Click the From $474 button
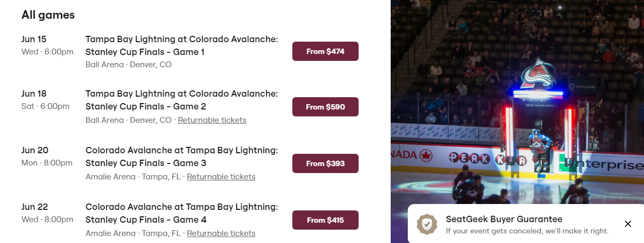Screen dimensions: 644x243 pos(325,51)
